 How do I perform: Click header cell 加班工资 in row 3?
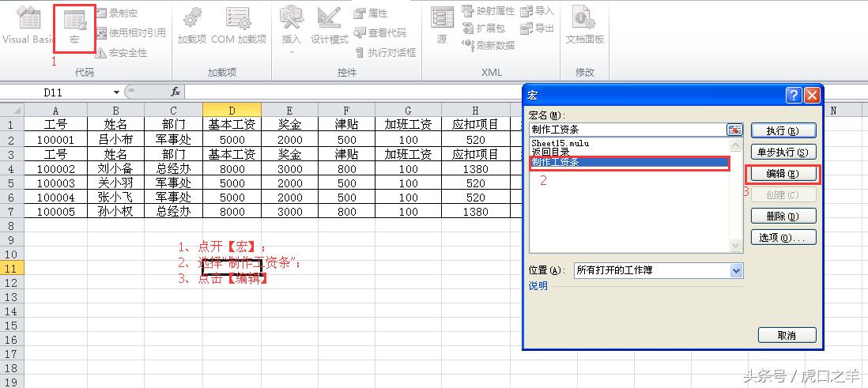tap(409, 154)
